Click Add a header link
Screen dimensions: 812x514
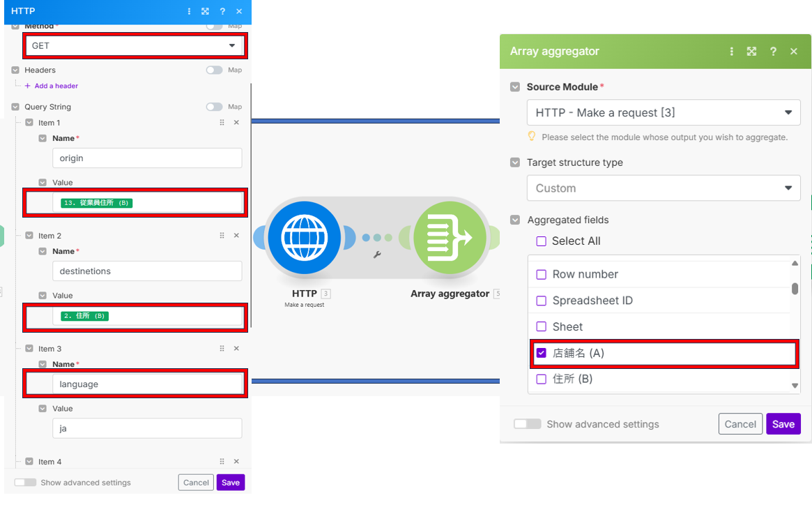coord(52,86)
